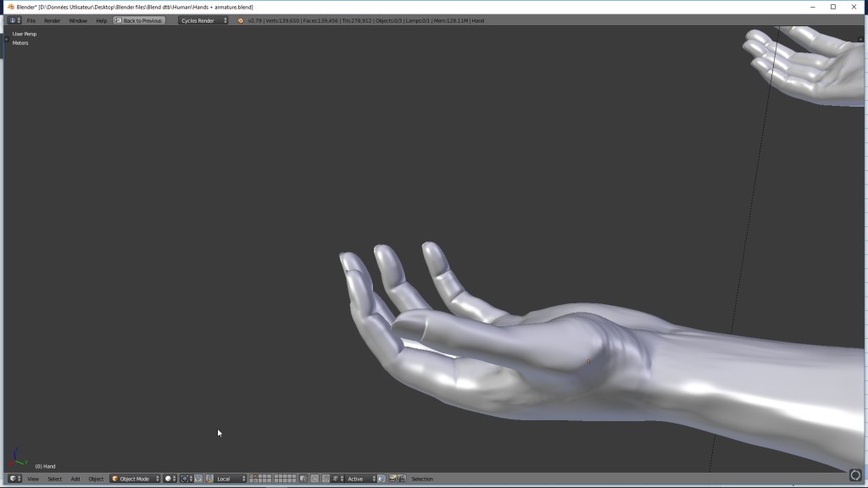Open the Render menu in the top bar
868x488 pixels.
(53, 20)
